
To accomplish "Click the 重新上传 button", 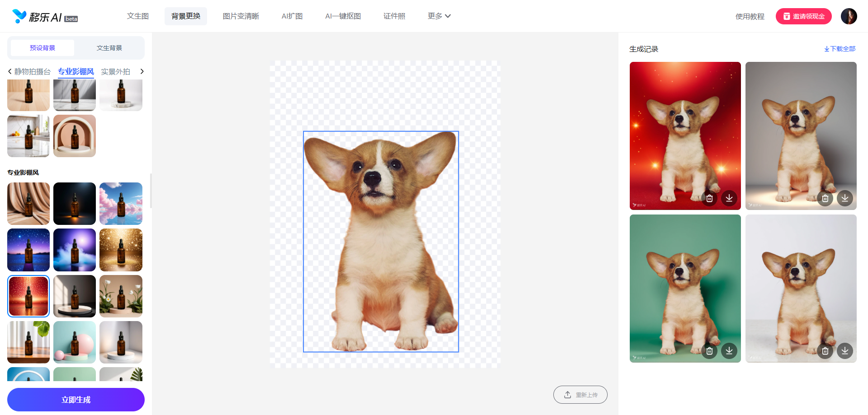I will pos(580,395).
